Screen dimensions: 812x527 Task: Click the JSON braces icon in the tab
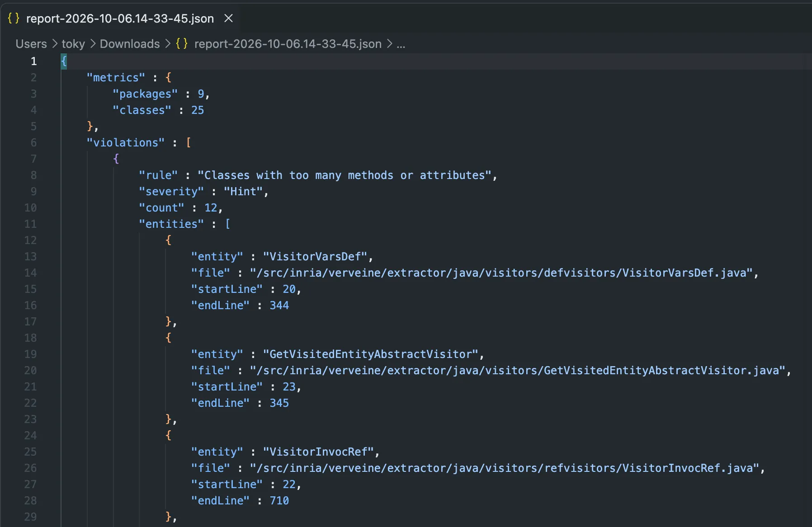click(14, 19)
